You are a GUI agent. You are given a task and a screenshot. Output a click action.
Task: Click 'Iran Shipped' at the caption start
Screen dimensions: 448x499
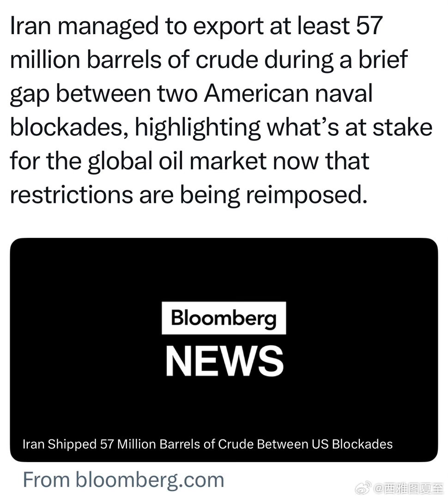(60, 444)
